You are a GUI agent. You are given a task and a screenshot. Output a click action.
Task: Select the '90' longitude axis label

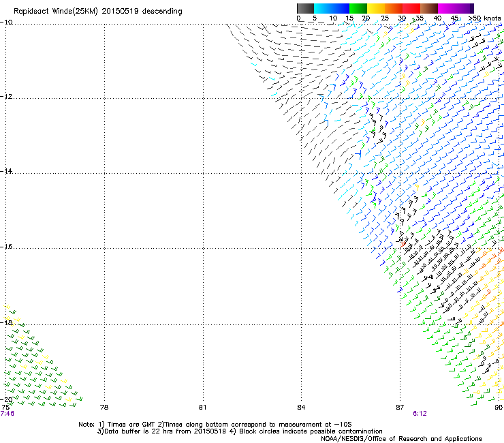pos(499,408)
